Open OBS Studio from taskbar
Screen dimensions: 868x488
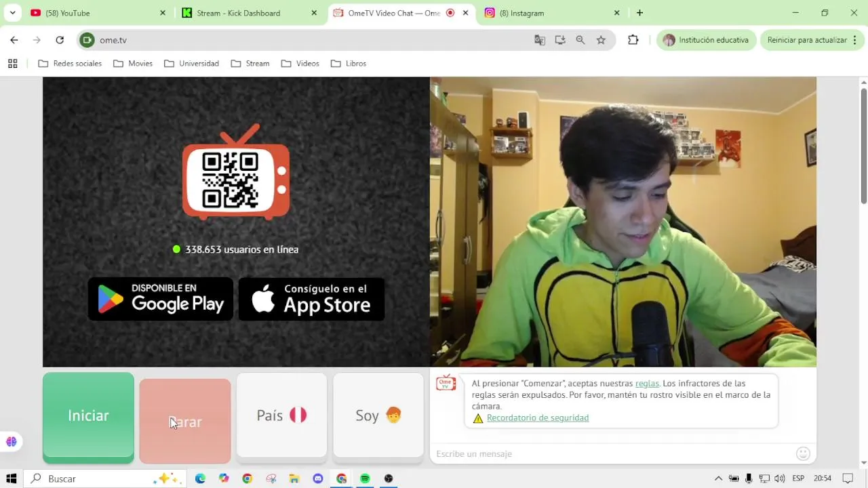point(389,479)
